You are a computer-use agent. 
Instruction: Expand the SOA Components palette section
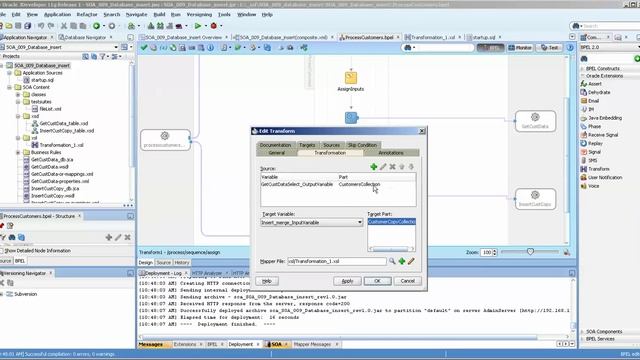point(582,331)
